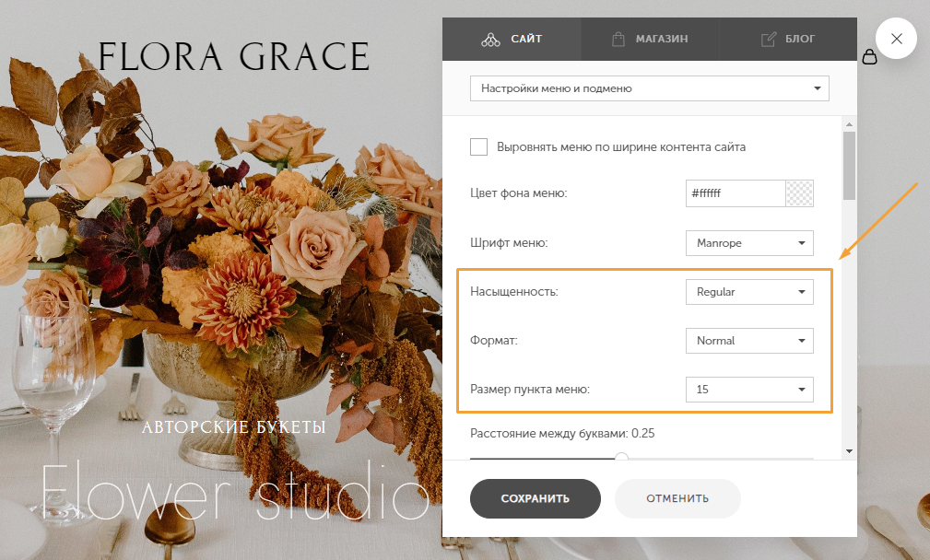Image resolution: width=930 pixels, height=560 pixels.
Task: Open the Формат Normal dropdown
Action: [x=749, y=341]
